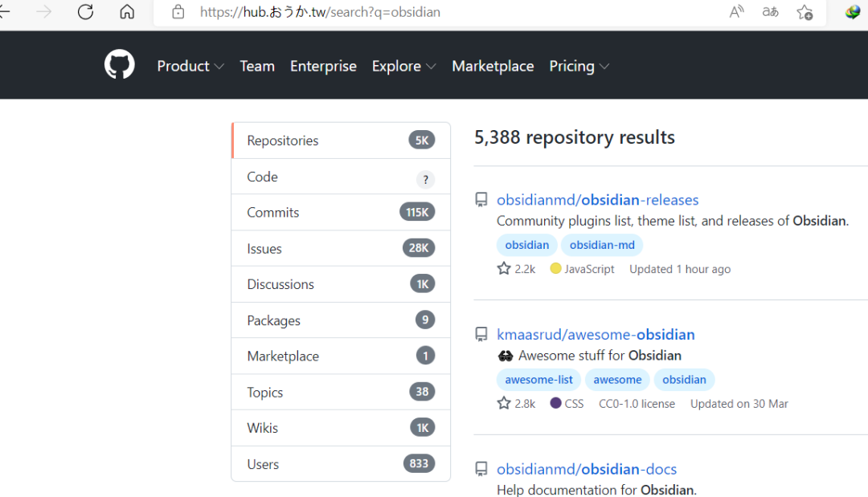The image size is (868, 497).
Task: Go to the browser home page icon
Action: [127, 11]
